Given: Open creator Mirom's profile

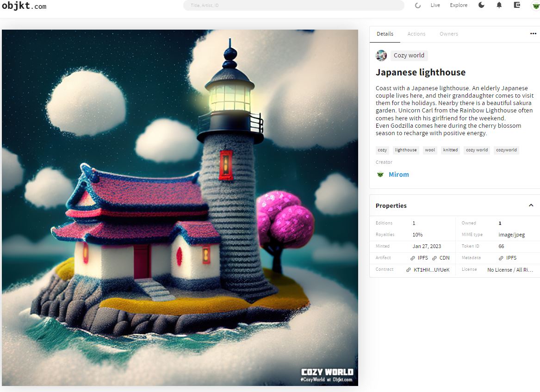Looking at the screenshot, I should [398, 174].
